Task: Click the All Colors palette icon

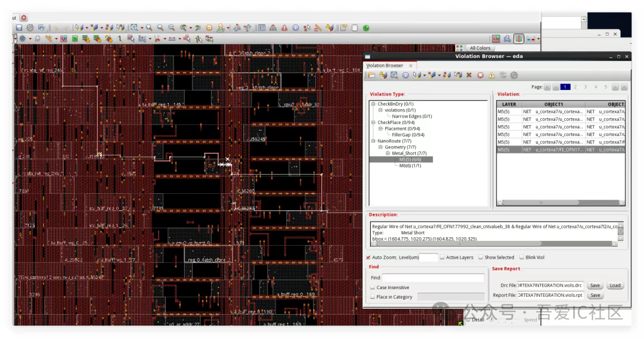Action: (x=459, y=48)
